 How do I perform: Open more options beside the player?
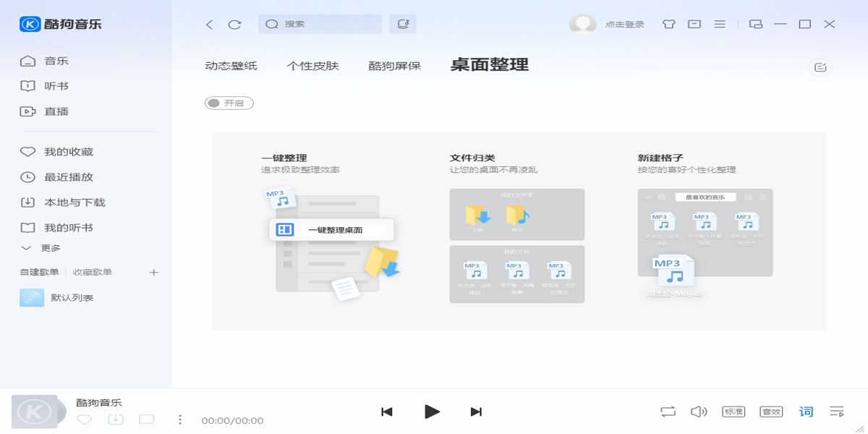click(x=179, y=418)
